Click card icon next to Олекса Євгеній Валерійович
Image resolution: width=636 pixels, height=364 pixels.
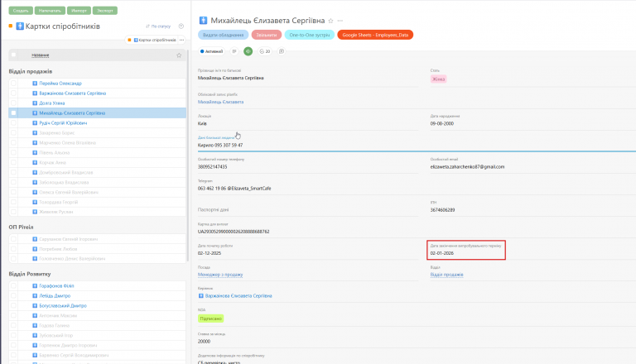point(35,192)
